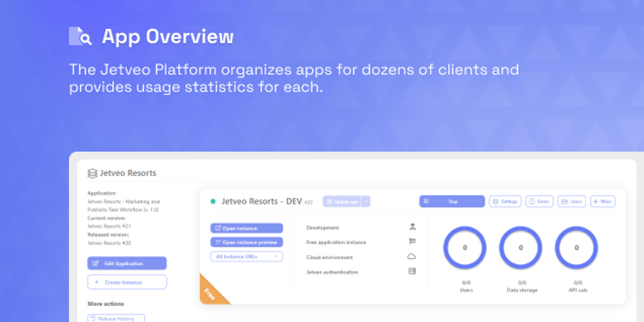644x322 pixels.
Task: Open the Users button
Action: coord(572,202)
